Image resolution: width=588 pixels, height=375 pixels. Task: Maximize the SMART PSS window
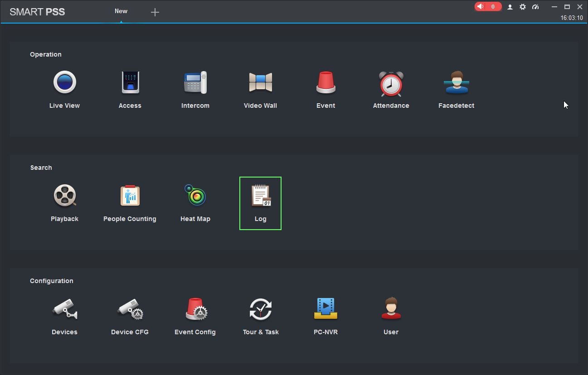coord(567,7)
